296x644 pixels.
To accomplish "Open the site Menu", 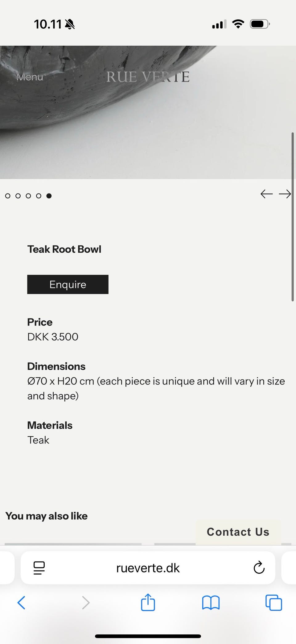I will (30, 77).
